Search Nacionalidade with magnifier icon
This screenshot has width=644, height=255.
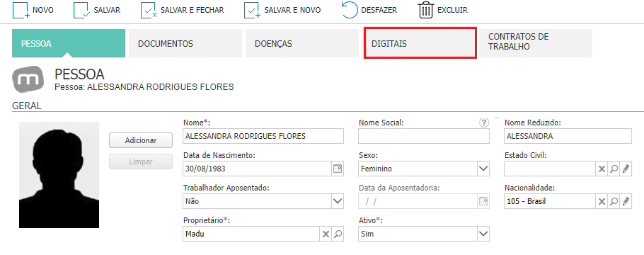[x=614, y=201]
